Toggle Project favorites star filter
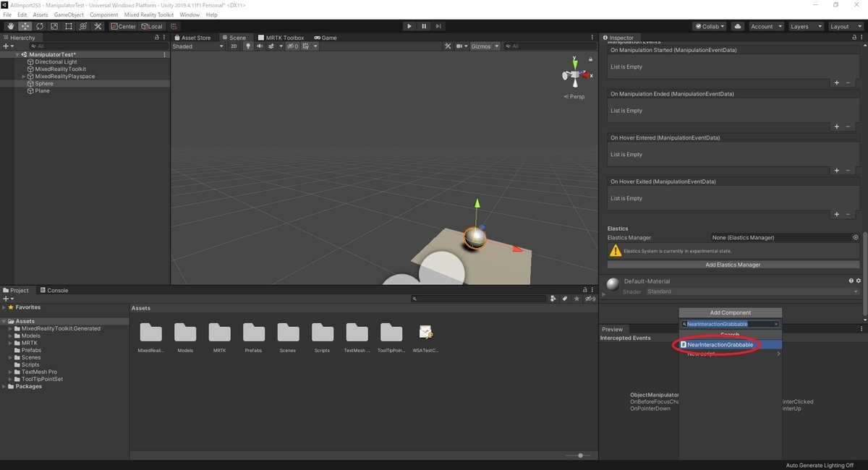This screenshot has height=470, width=868. coord(576,299)
